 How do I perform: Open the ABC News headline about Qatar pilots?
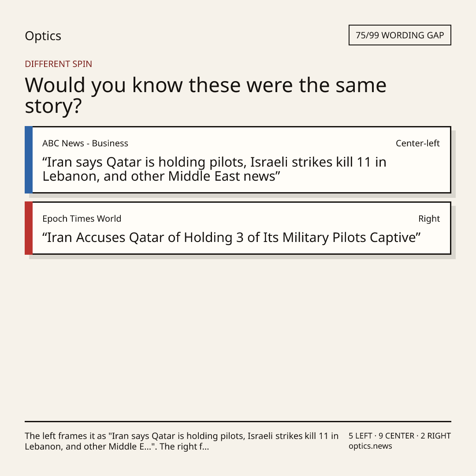[214, 169]
